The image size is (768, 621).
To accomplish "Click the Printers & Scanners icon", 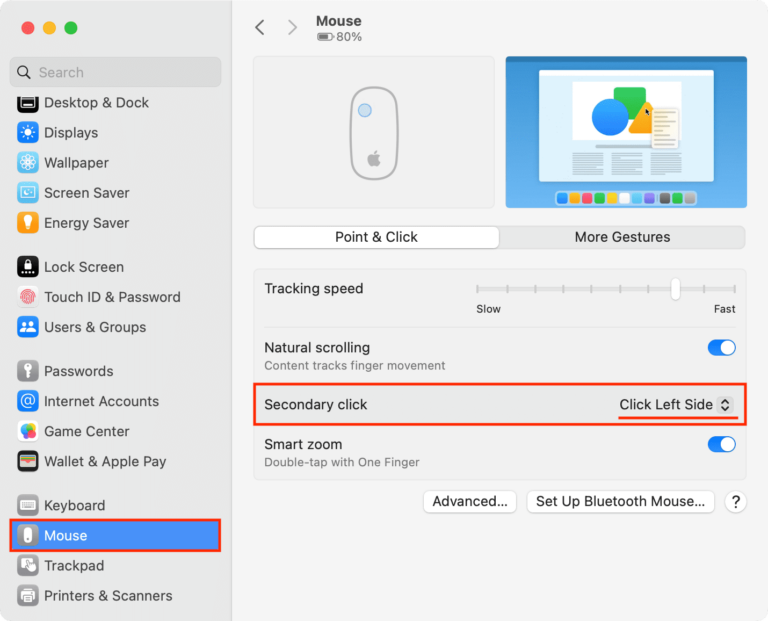I will [x=28, y=596].
